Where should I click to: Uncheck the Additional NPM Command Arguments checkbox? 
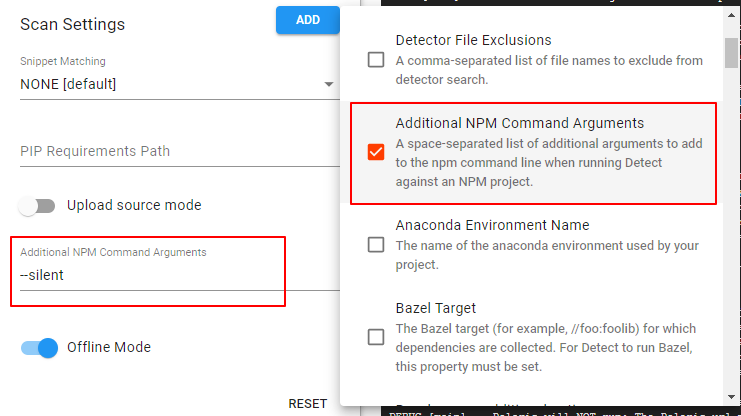pos(376,152)
